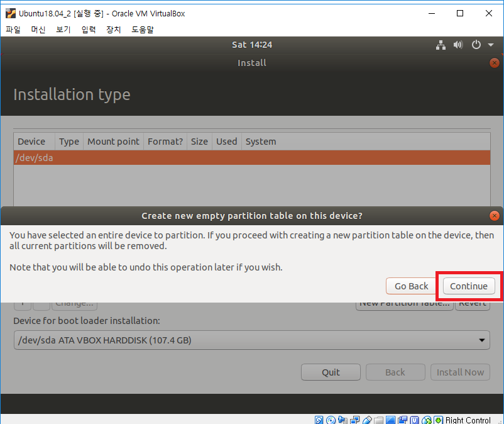
Task: Open the 장치 menu
Action: [x=114, y=30]
